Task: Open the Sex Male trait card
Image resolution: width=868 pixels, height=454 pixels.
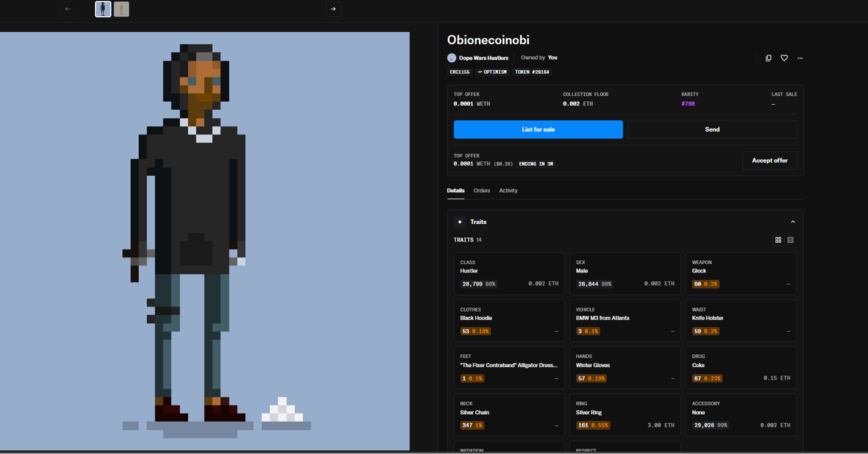Action: [625, 274]
